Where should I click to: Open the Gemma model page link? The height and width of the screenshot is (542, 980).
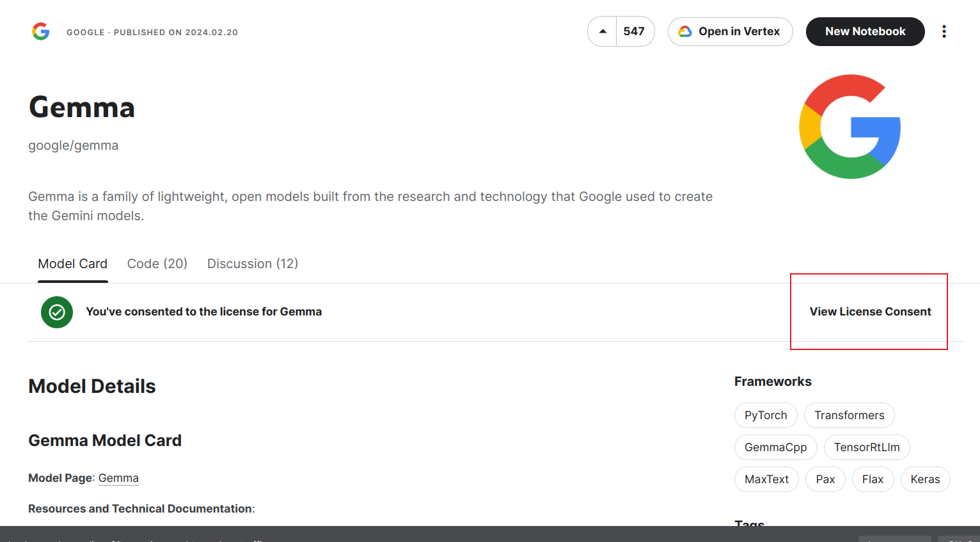click(118, 478)
